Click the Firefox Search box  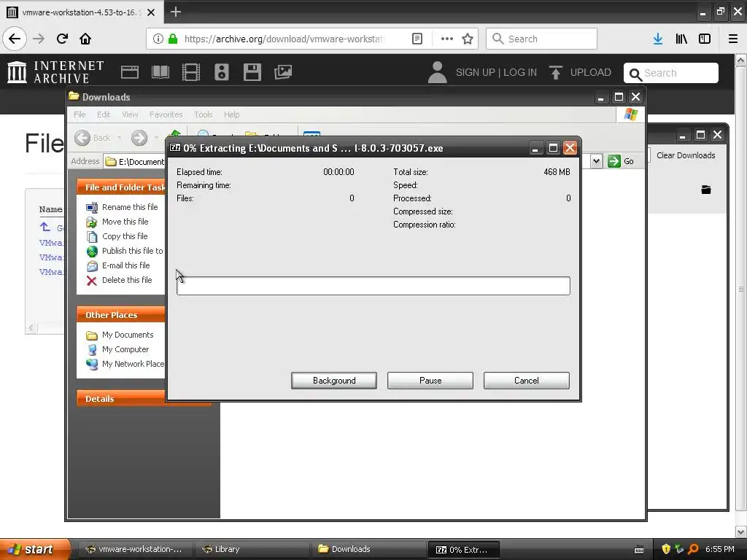click(x=542, y=39)
